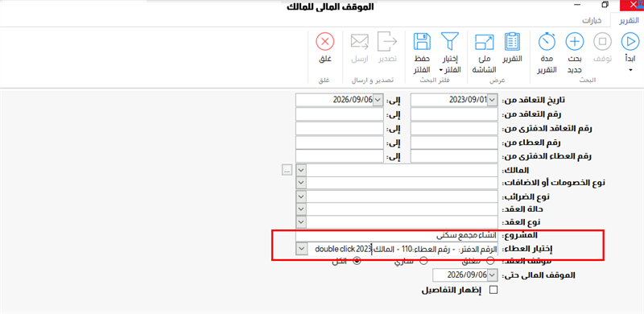Open the التقرير clipboard icon
This screenshot has width=644, height=314.
512,41
